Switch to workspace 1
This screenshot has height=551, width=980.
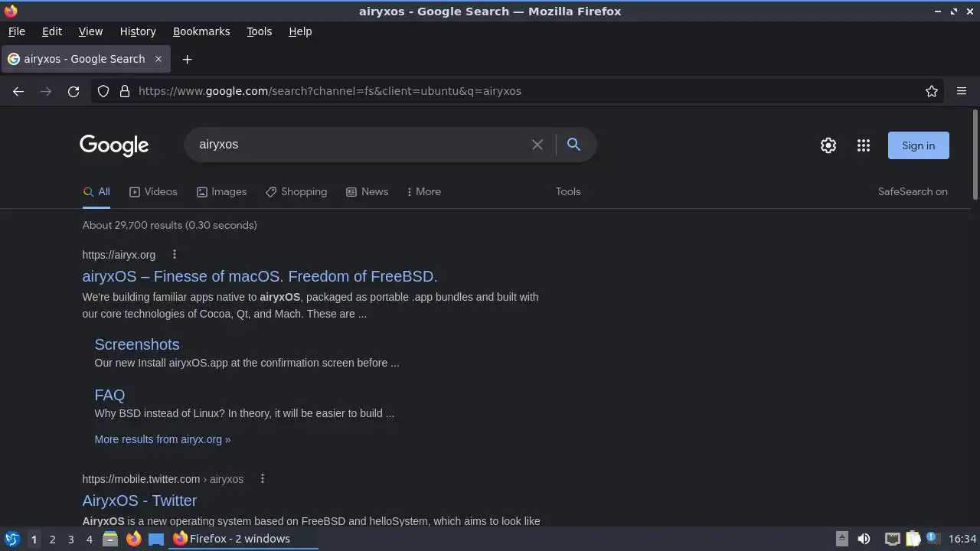(x=34, y=539)
